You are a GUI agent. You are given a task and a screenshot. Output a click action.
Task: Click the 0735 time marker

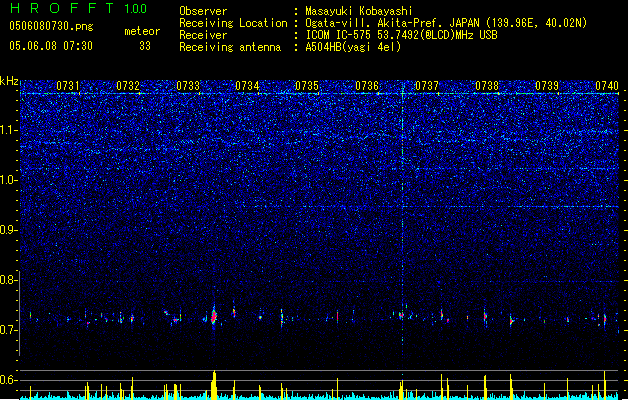(307, 86)
